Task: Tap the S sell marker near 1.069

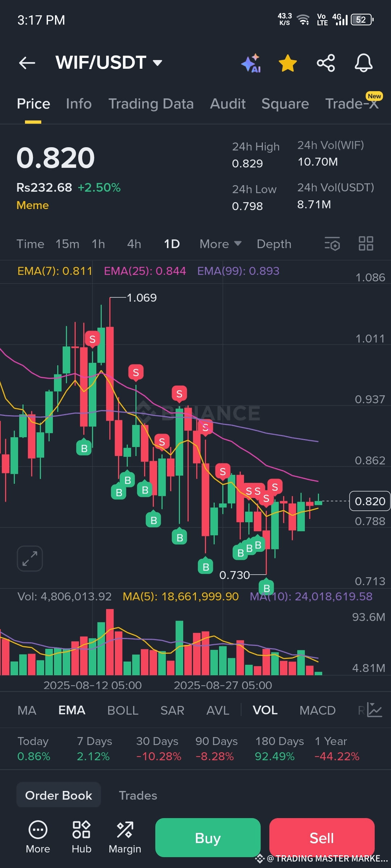Action: [x=92, y=339]
